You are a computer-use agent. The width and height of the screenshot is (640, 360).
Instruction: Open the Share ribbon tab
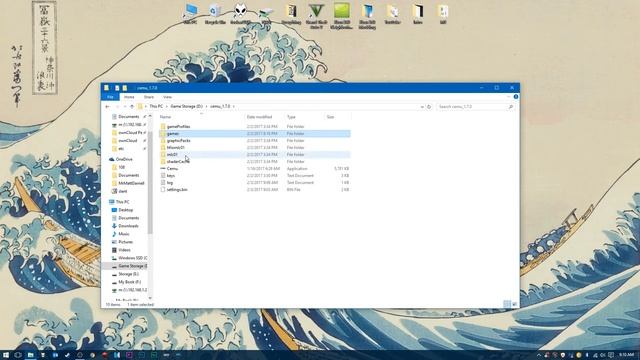pos(149,97)
